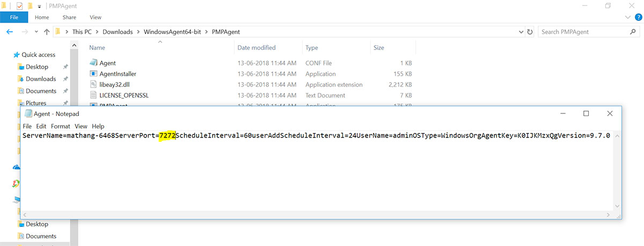Click the Notepad icon in Agent title bar
Screen dimensions: 644x246
28,114
